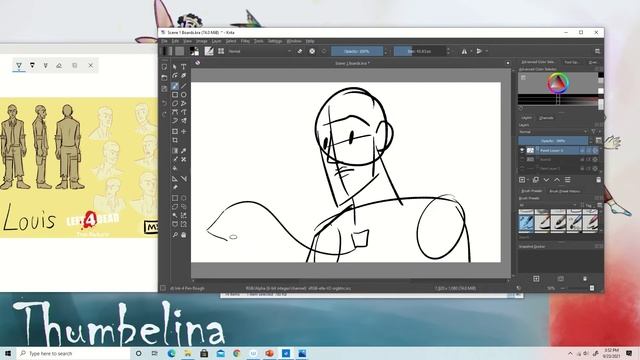
Task: Open the layer filter funnel dropdown
Action: [594, 132]
